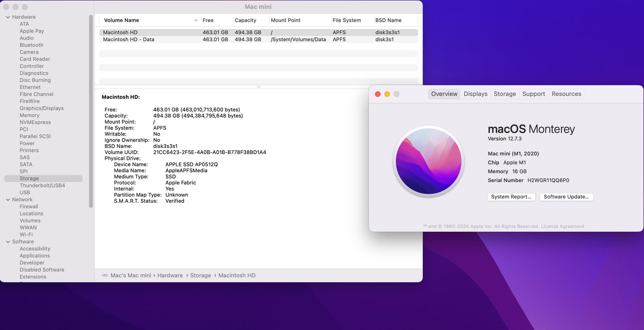Select Extensions under Software
The width and height of the screenshot is (644, 330).
coord(33,277)
